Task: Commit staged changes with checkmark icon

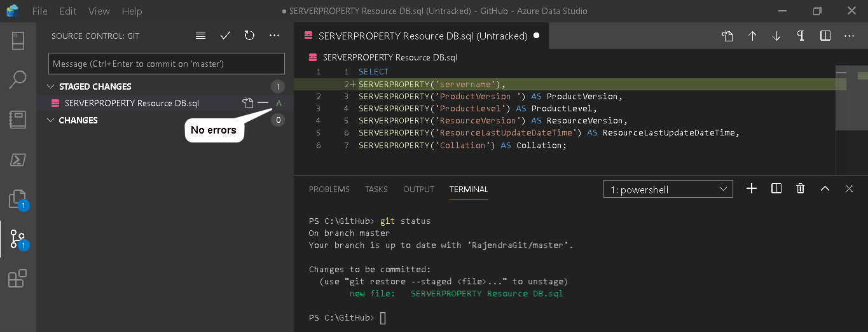Action: click(225, 36)
